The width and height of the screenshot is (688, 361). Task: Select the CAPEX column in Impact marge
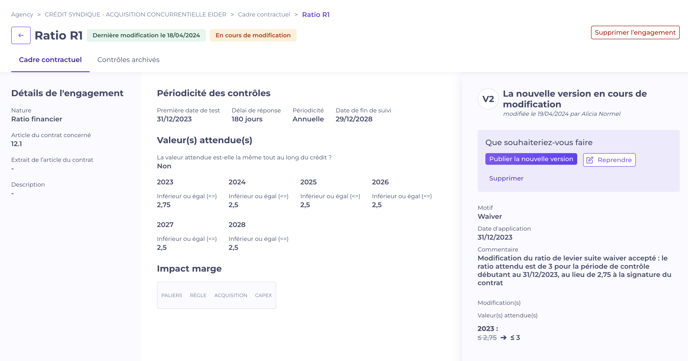click(263, 295)
